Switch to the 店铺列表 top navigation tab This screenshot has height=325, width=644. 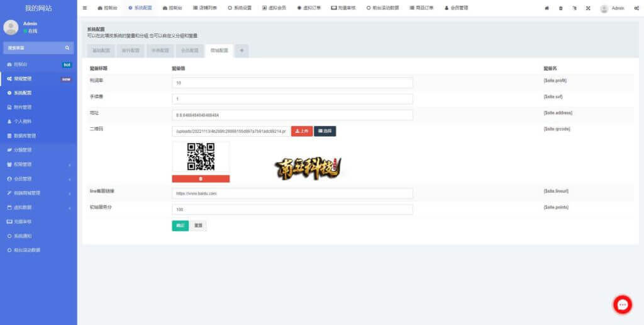(x=205, y=8)
